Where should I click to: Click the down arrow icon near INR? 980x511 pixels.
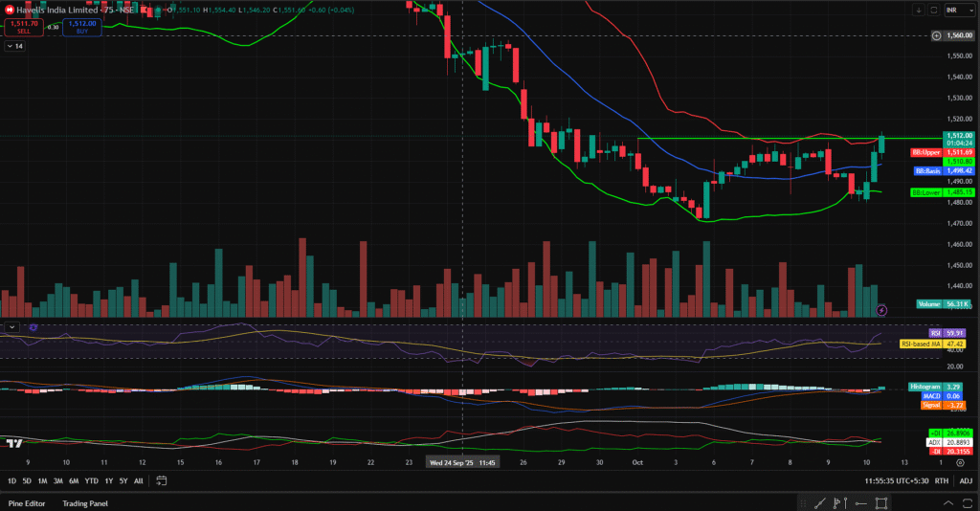(x=920, y=10)
